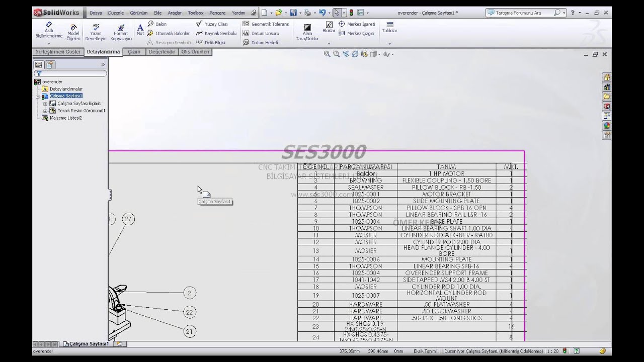Image resolution: width=644 pixels, height=362 pixels.
Task: Click the filter funnel icon
Action: pos(39,73)
